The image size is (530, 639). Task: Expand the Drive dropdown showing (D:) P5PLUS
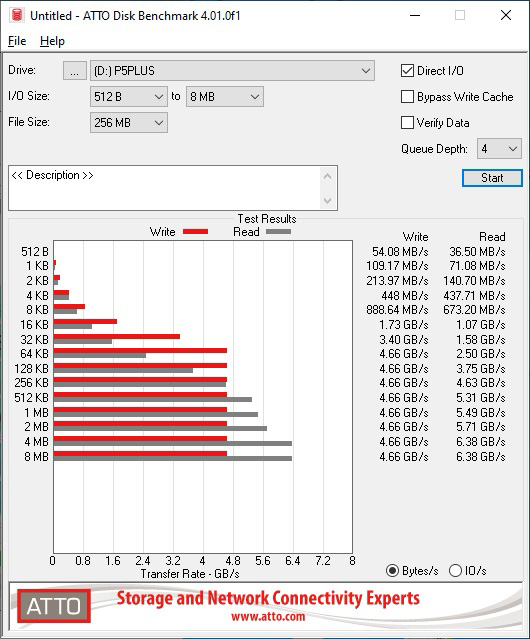point(232,71)
